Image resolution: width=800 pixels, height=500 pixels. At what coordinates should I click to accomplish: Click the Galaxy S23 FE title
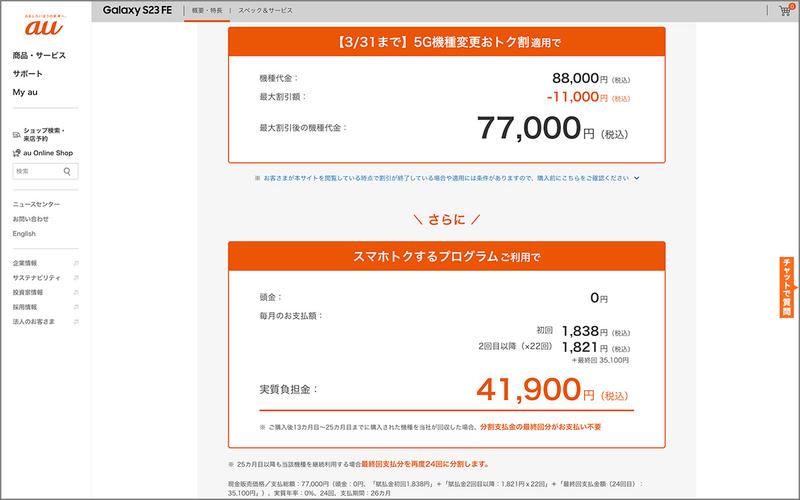(137, 10)
